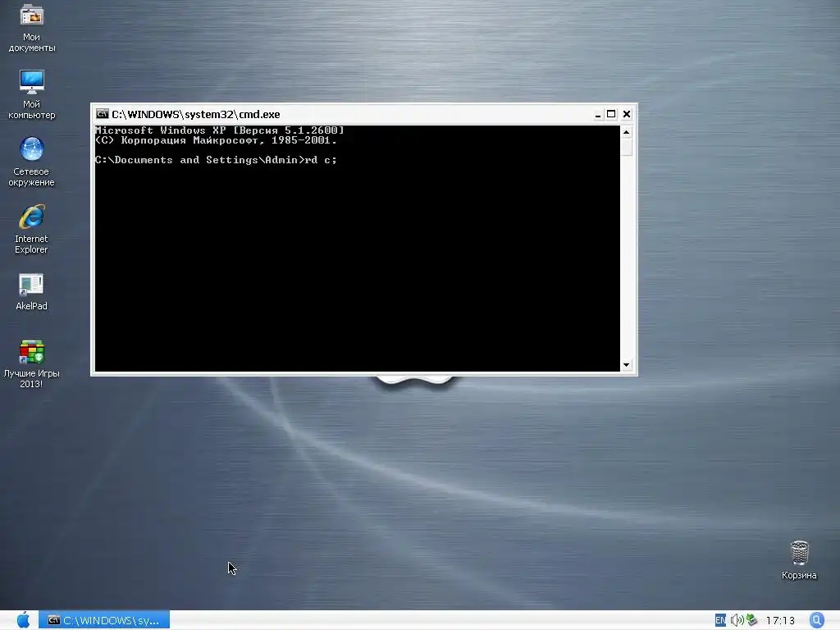
Task: Minimize the cmd.exe window
Action: 598,115
